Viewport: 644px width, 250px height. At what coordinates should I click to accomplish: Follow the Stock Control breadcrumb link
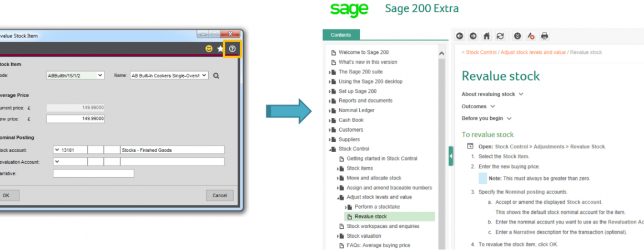pyautogui.click(x=481, y=53)
